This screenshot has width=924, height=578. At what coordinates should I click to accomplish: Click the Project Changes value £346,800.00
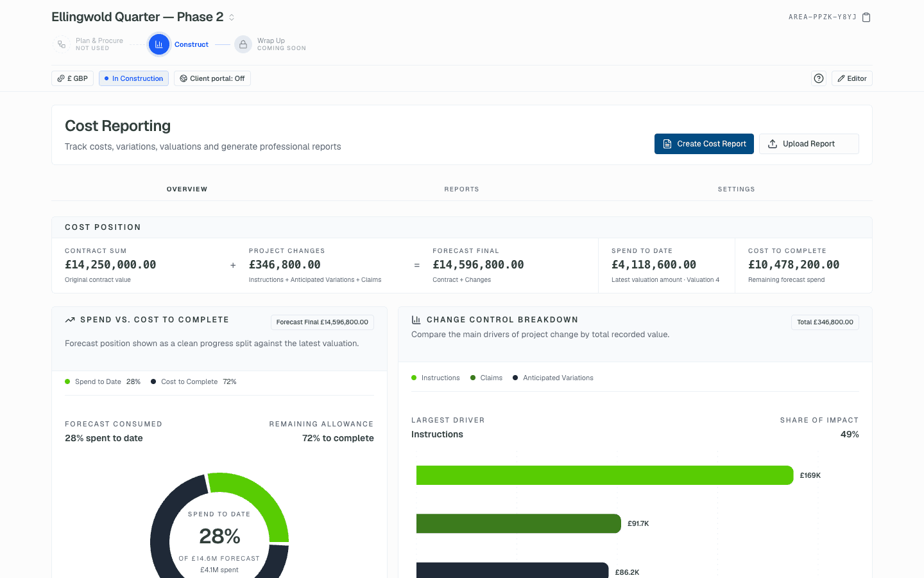pos(285,265)
